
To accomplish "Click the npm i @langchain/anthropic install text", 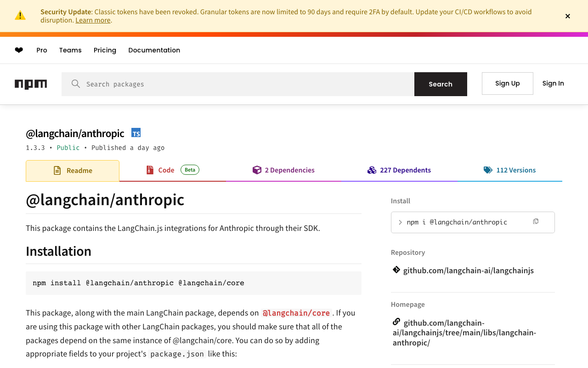I will pos(457,222).
